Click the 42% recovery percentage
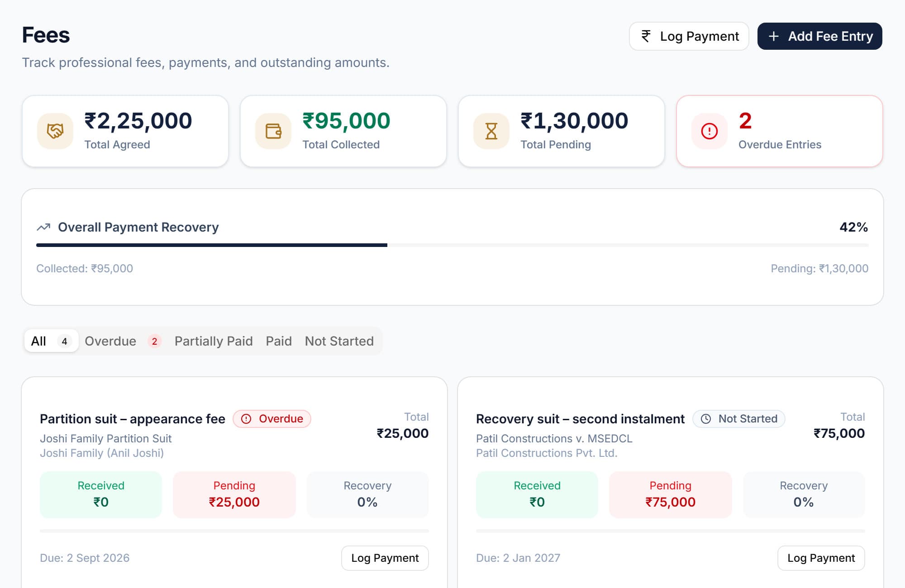Image resolution: width=905 pixels, height=588 pixels. [x=854, y=227]
